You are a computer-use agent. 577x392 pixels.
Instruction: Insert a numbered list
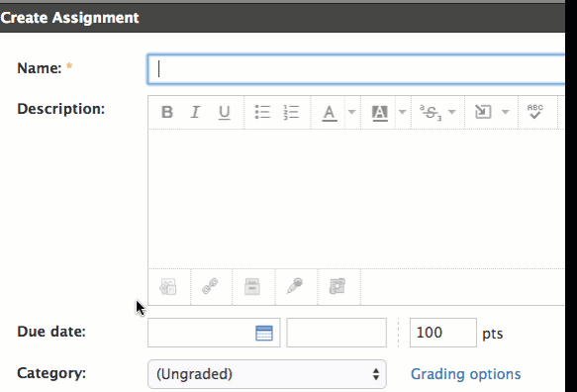click(x=291, y=112)
